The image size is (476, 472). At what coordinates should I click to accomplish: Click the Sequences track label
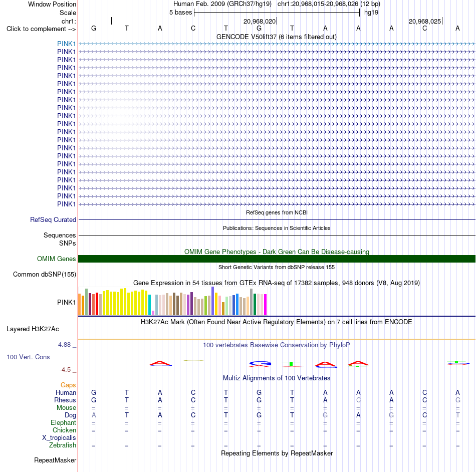[x=60, y=235]
